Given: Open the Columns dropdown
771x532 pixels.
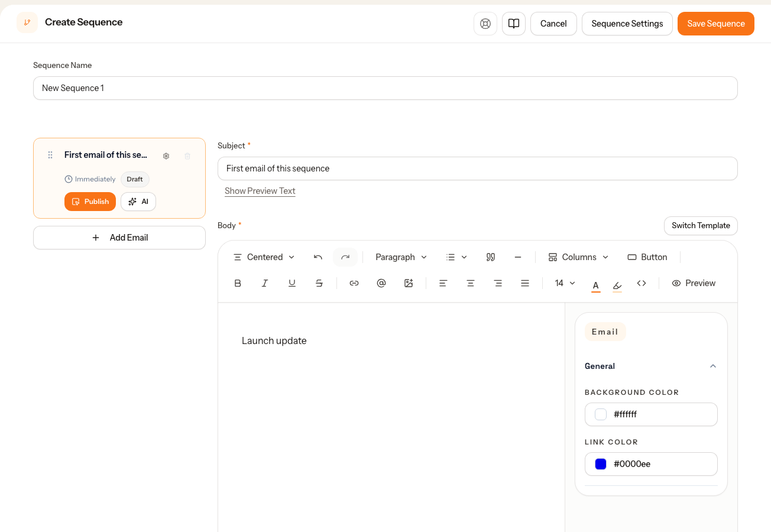Looking at the screenshot, I should pyautogui.click(x=578, y=257).
